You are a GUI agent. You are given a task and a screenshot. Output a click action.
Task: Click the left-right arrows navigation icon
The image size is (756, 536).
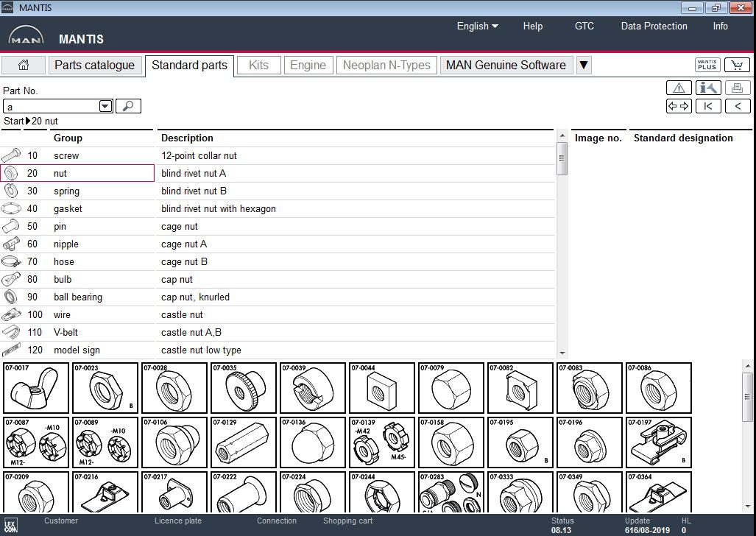pyautogui.click(x=679, y=106)
